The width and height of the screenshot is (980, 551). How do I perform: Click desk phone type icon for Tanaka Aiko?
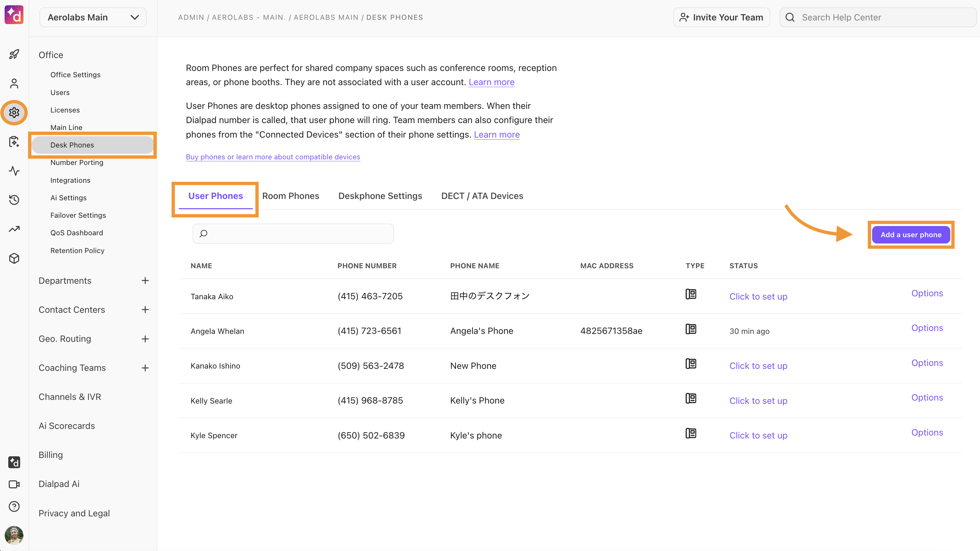tap(691, 294)
